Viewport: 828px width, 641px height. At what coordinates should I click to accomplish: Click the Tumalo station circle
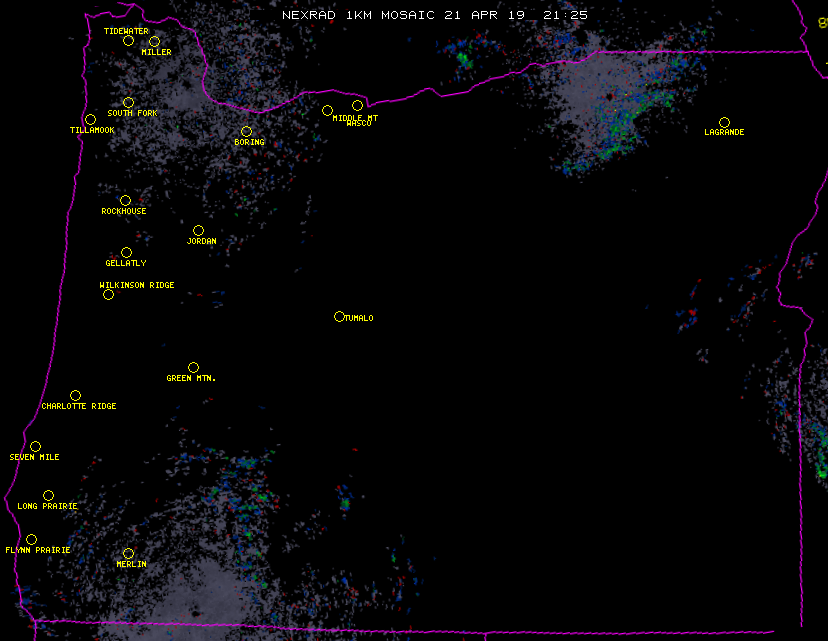pyautogui.click(x=339, y=317)
